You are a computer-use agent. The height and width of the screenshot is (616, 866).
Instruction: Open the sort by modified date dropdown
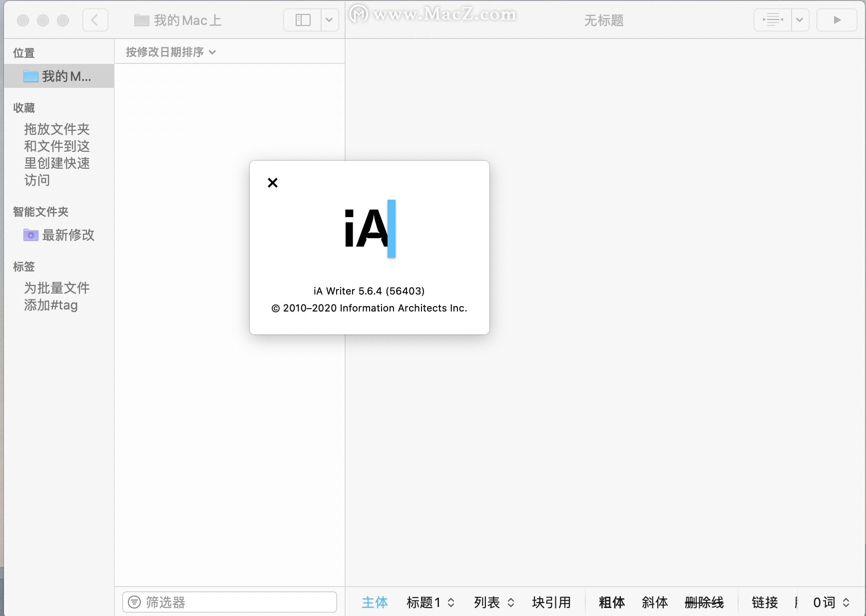(171, 52)
